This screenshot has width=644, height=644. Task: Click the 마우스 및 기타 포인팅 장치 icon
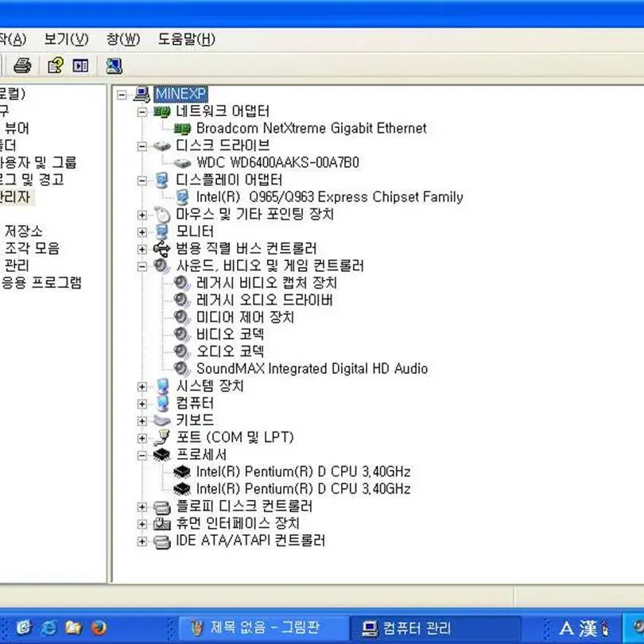pos(162,215)
